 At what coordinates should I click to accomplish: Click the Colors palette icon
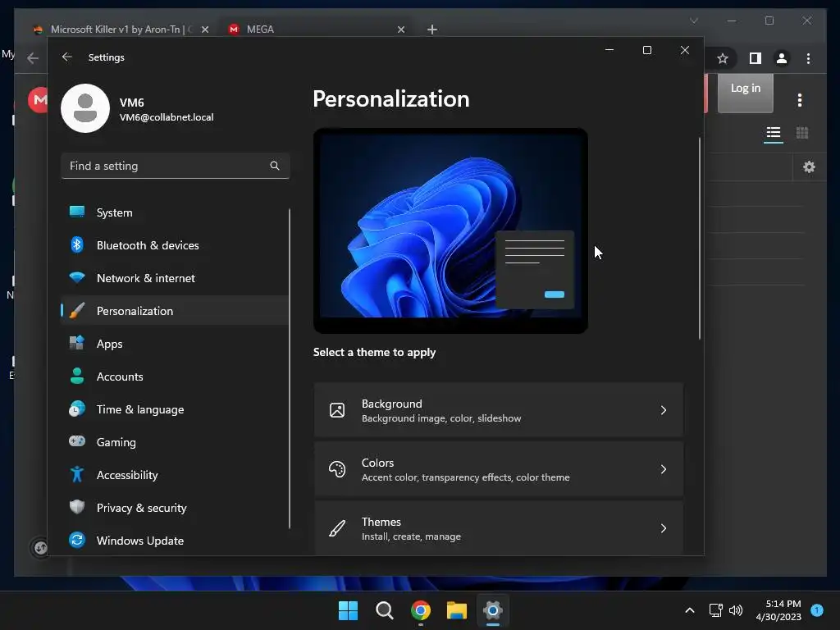pos(337,469)
